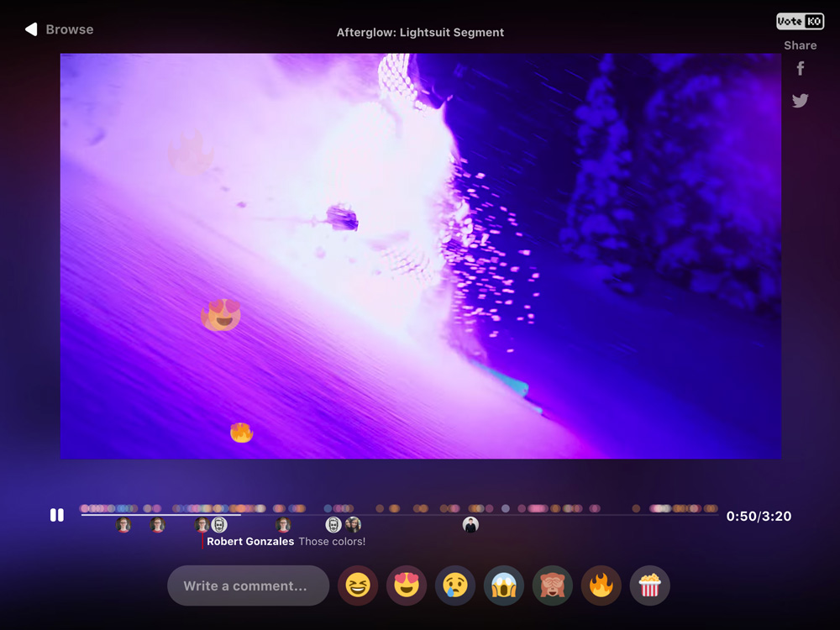Image resolution: width=840 pixels, height=630 pixels.
Task: Click the small floating fire reaction on the video
Action: [x=242, y=433]
